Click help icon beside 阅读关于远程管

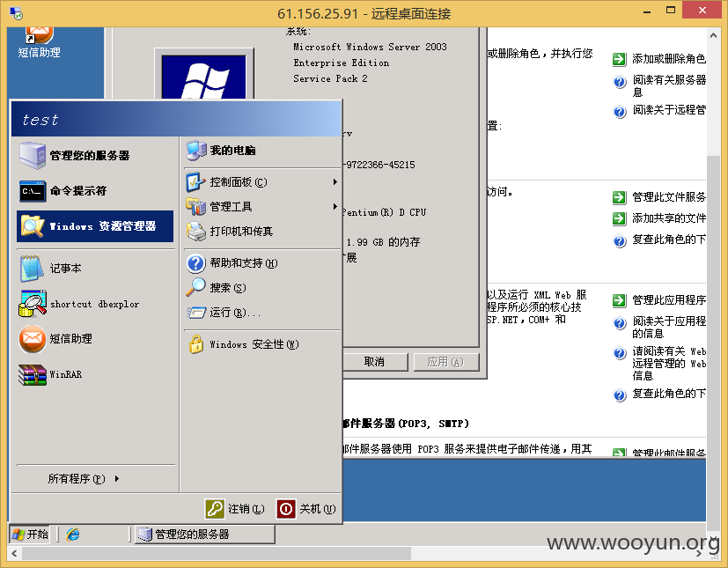[620, 112]
